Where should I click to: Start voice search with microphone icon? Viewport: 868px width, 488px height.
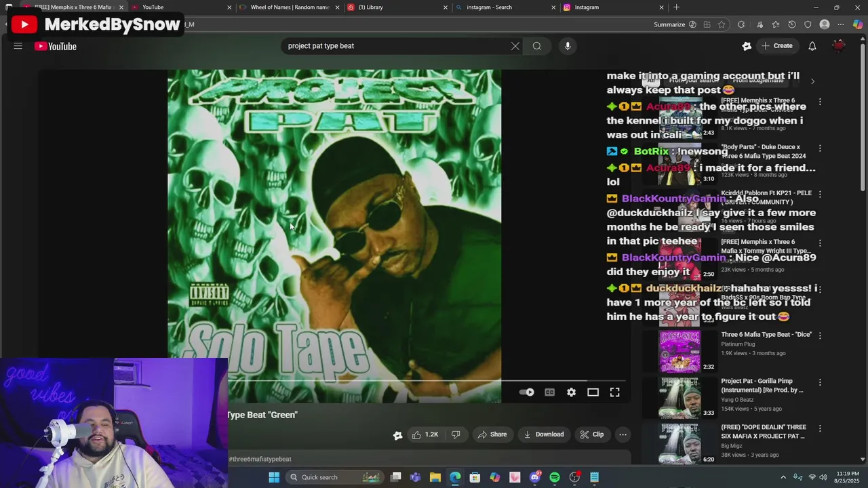pyautogui.click(x=568, y=46)
